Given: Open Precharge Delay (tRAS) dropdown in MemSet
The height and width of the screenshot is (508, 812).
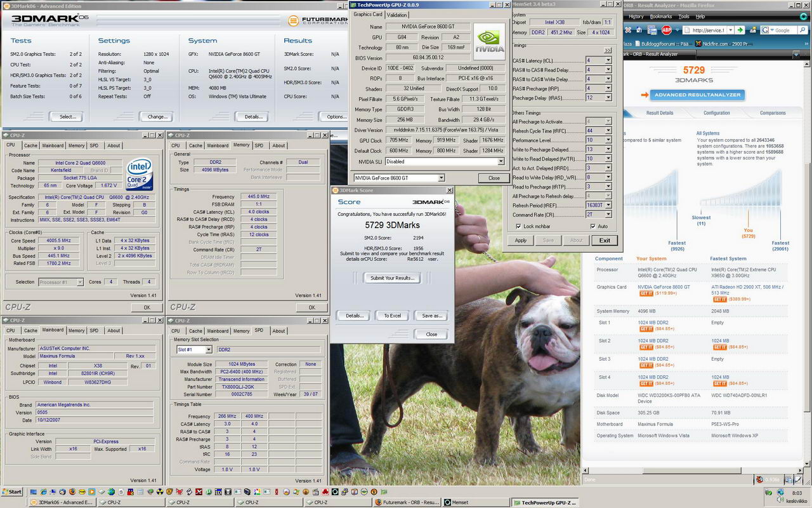Looking at the screenshot, I should click(x=608, y=98).
